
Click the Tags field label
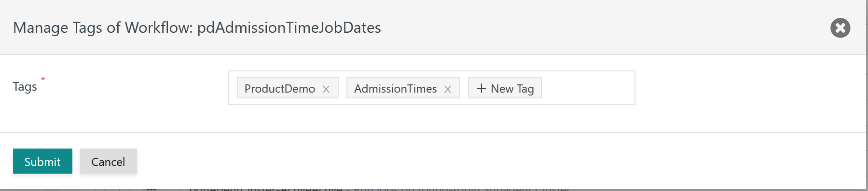[x=25, y=87]
